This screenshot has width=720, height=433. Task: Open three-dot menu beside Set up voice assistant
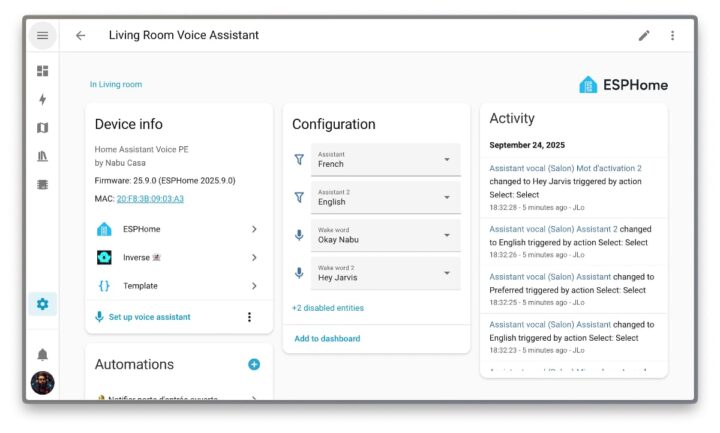[249, 317]
